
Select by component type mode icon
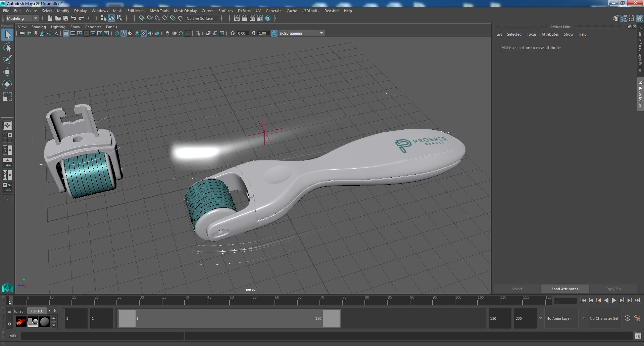[119, 18]
